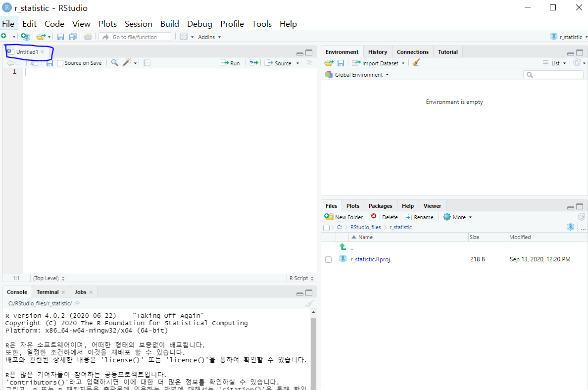Switch to the Terminal tab
588x390 pixels.
pos(48,292)
